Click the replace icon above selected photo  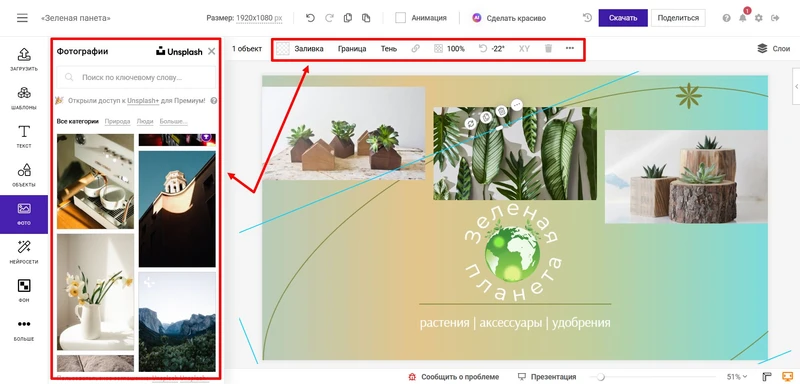click(x=471, y=123)
